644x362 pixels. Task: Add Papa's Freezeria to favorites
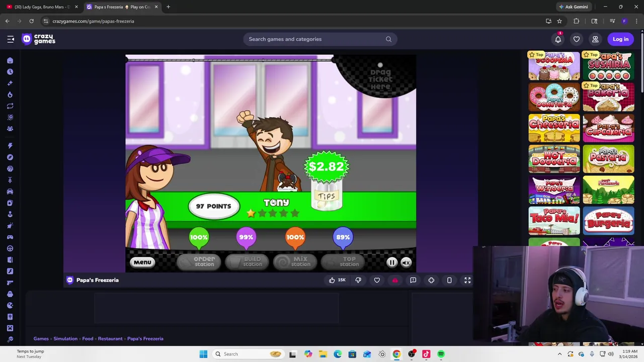[x=377, y=280]
